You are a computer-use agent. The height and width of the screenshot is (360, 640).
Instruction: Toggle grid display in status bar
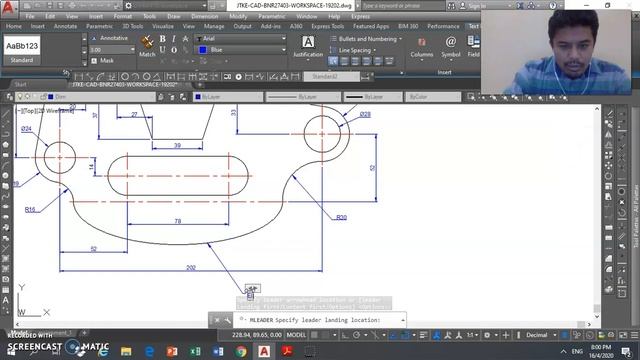click(314, 335)
